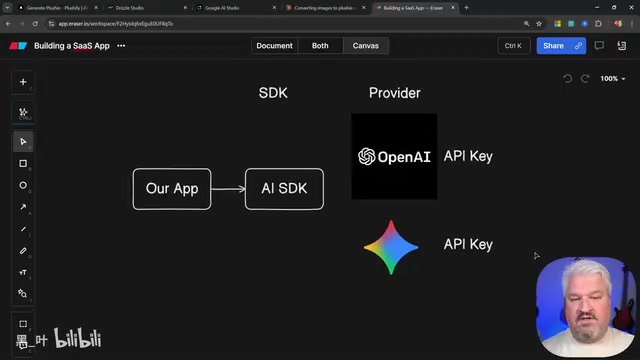Select the AI SDK box on canvas
The height and width of the screenshot is (360, 640).
pyautogui.click(x=284, y=189)
